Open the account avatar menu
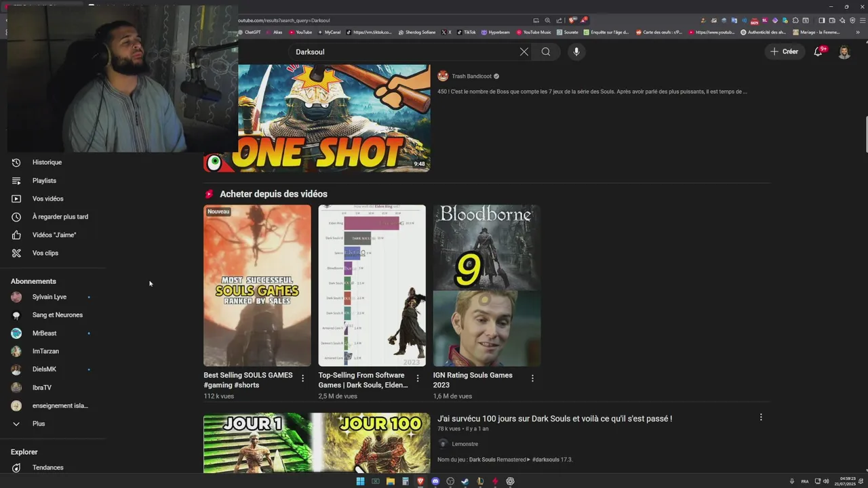 (x=844, y=52)
